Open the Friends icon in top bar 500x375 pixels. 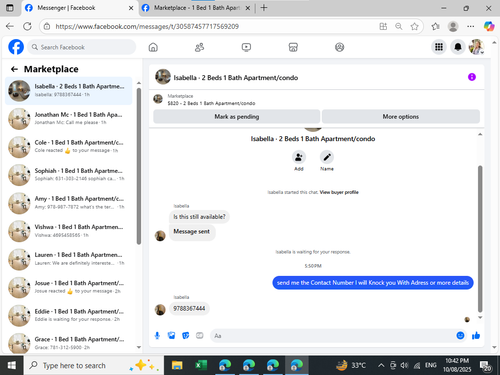click(x=199, y=47)
